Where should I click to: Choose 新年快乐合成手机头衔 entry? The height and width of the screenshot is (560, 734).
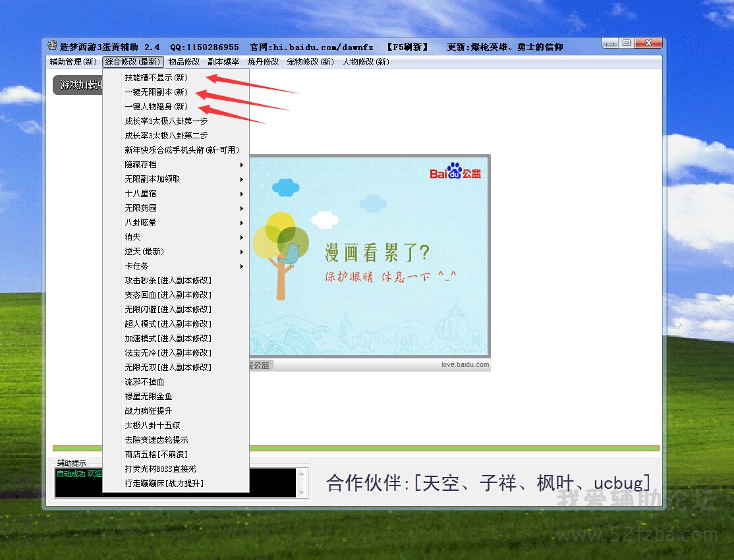[175, 150]
